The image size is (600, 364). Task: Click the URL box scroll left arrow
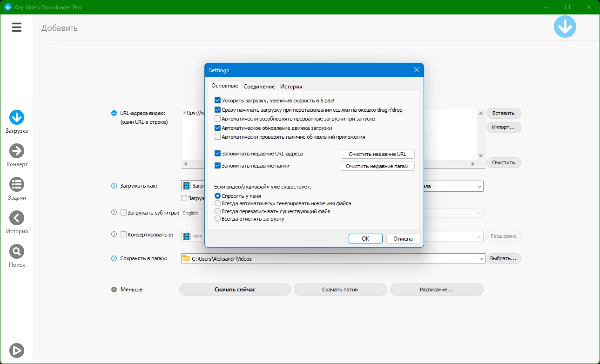pyautogui.click(x=185, y=164)
